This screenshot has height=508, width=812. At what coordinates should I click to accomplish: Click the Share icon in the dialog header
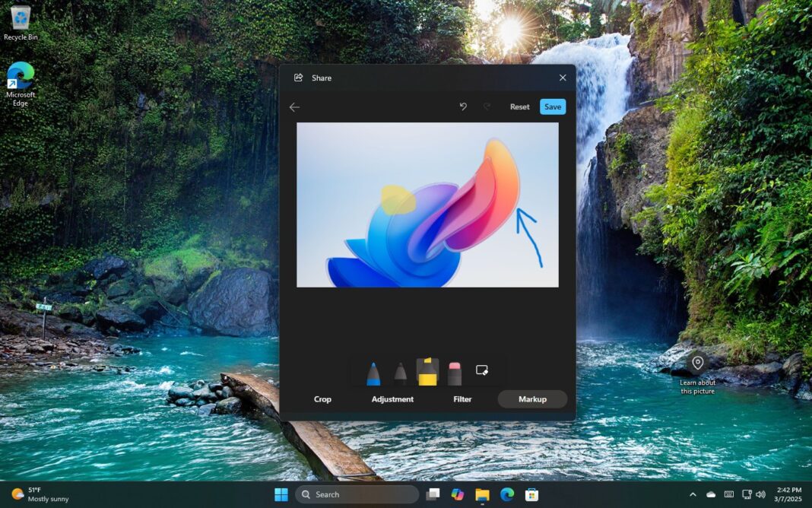pos(300,78)
